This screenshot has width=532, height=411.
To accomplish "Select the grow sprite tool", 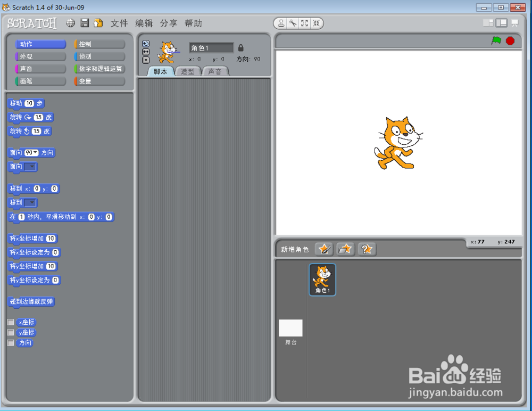I will point(305,23).
